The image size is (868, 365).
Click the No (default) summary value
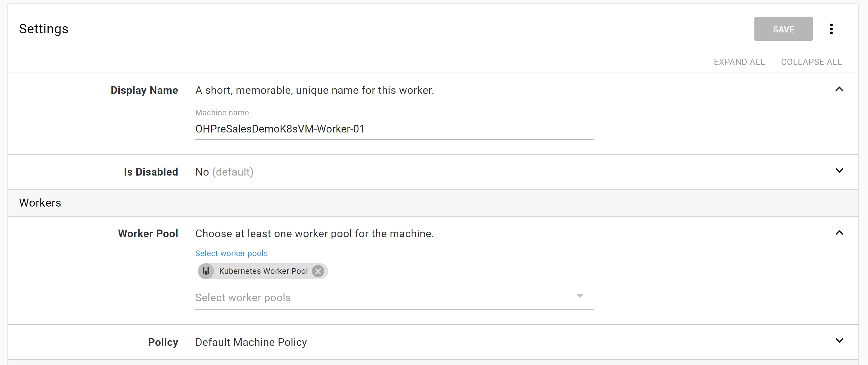pos(224,172)
